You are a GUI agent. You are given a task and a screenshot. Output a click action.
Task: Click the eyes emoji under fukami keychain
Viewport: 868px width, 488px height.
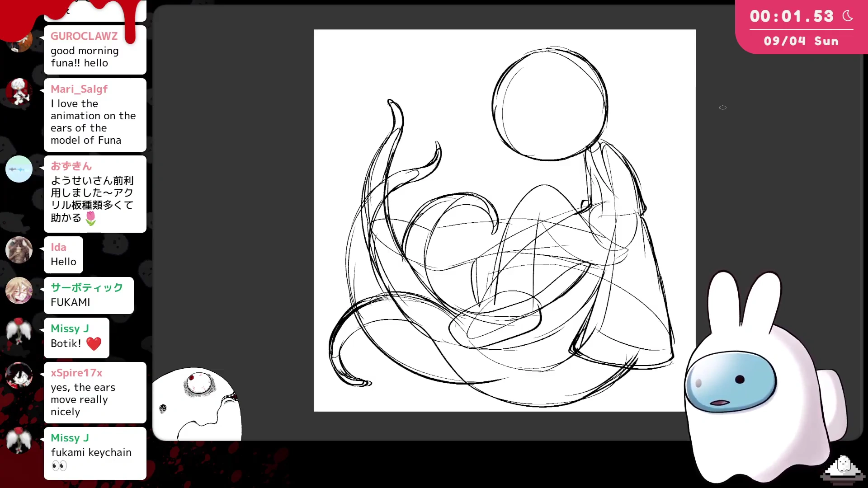click(59, 465)
